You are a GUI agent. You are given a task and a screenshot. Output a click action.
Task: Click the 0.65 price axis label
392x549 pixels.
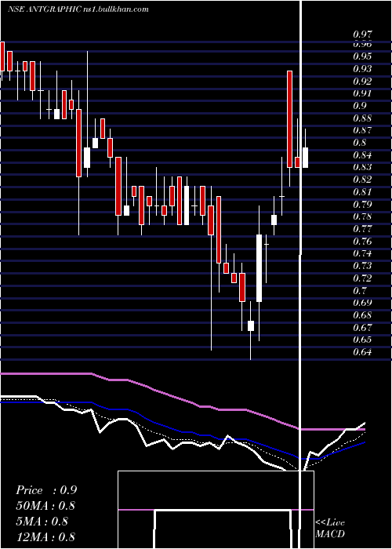pyautogui.click(x=362, y=340)
